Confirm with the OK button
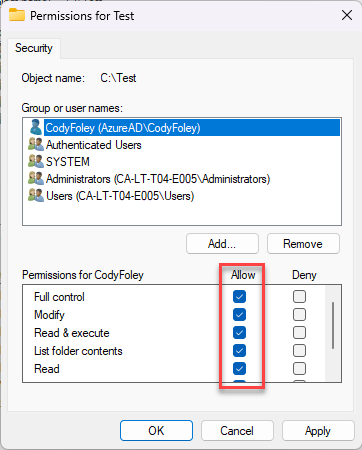The width and height of the screenshot is (362, 450). (x=156, y=430)
